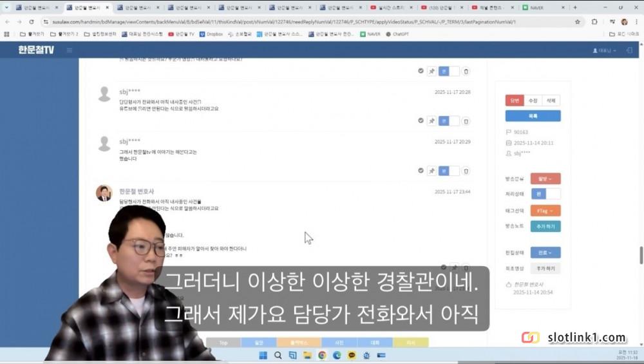Open KakaoTalk from the taskbar
The width and height of the screenshot is (644, 364).
point(352,356)
